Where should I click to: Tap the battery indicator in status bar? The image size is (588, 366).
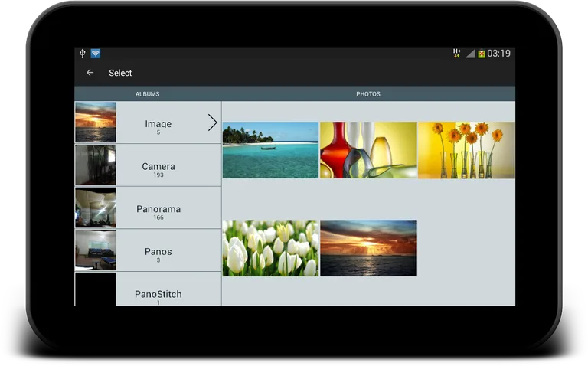pos(482,54)
